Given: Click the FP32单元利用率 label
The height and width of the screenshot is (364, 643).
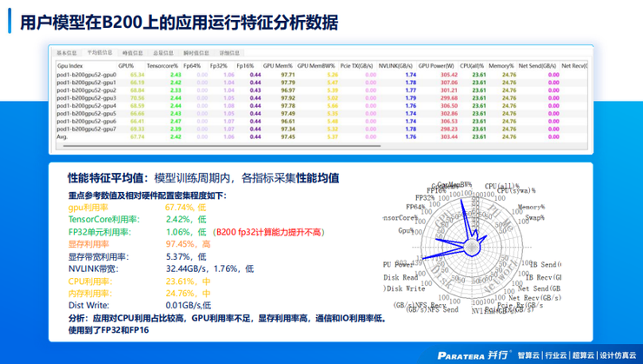Looking at the screenshot, I should pos(100,232).
